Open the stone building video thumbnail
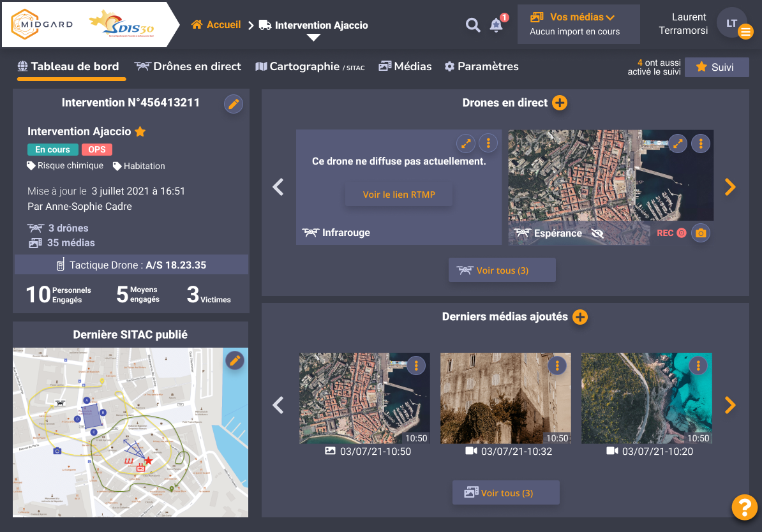 (505, 399)
